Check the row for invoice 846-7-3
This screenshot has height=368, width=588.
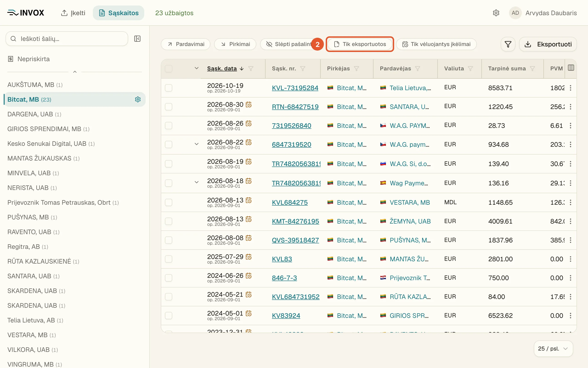[169, 278]
